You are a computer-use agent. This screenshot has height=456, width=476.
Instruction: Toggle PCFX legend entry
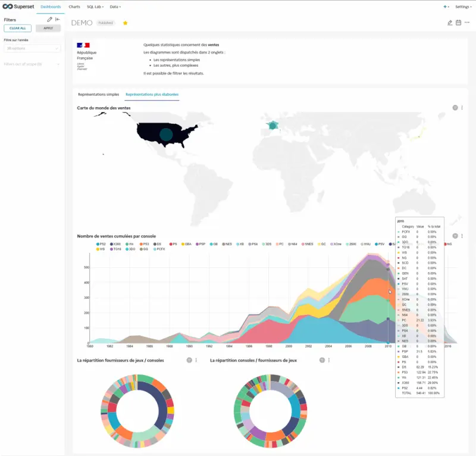pyautogui.click(x=159, y=249)
